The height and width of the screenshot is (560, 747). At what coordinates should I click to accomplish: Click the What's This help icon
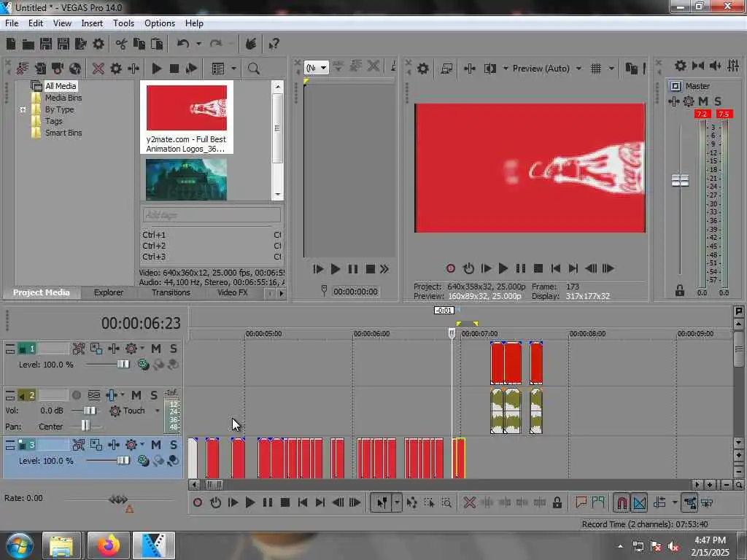click(x=274, y=44)
